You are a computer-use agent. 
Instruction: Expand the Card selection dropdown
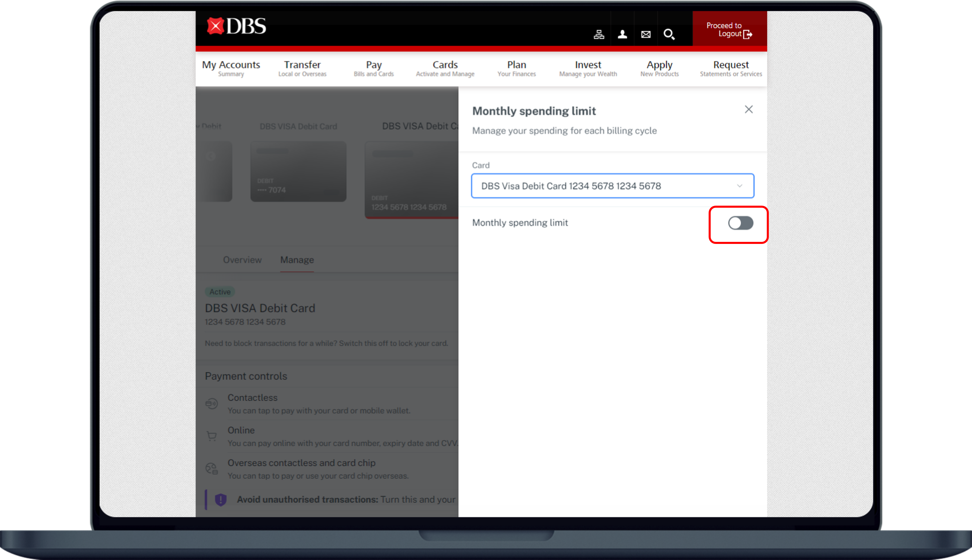click(612, 186)
